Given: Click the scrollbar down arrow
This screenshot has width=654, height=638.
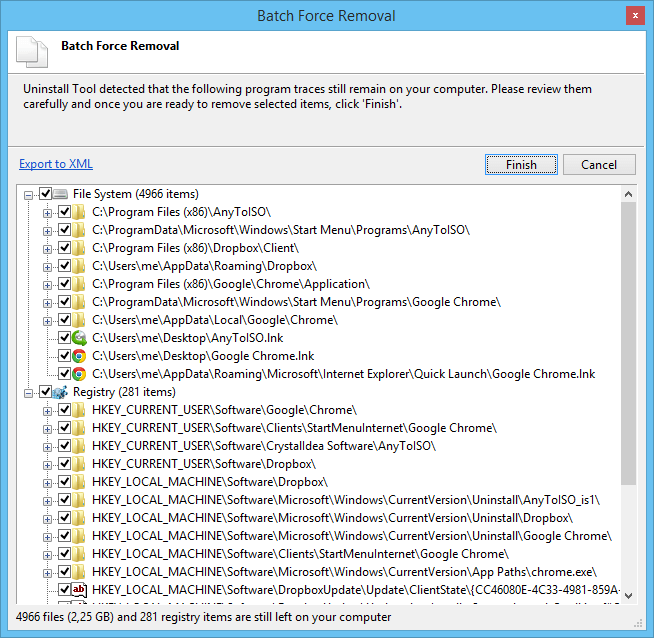Looking at the screenshot, I should pos(628,595).
